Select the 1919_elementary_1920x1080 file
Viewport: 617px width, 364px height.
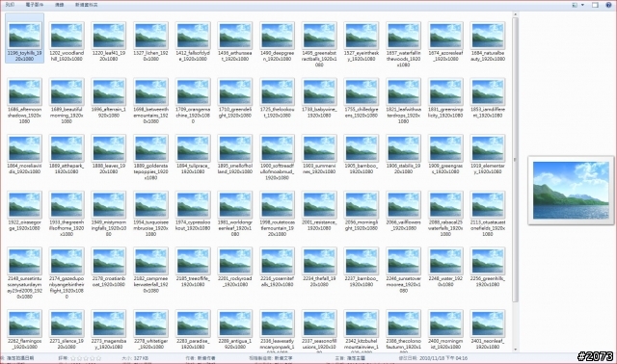[488, 154]
